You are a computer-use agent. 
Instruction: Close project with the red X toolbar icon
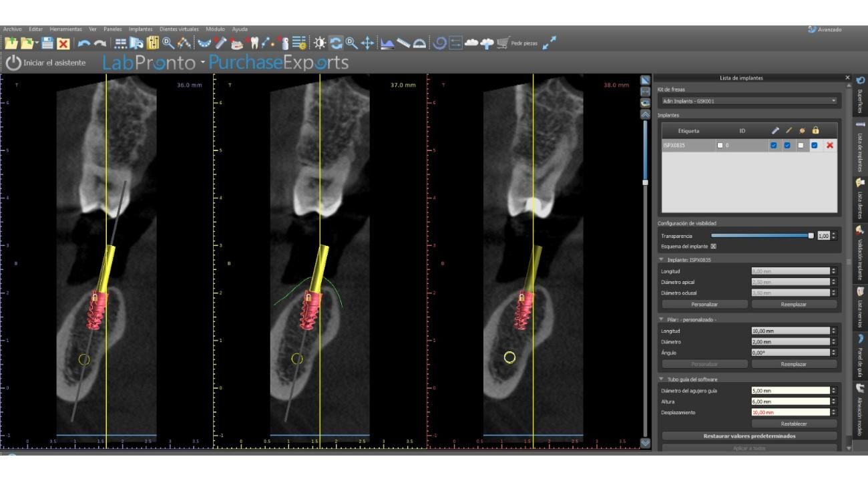point(63,43)
